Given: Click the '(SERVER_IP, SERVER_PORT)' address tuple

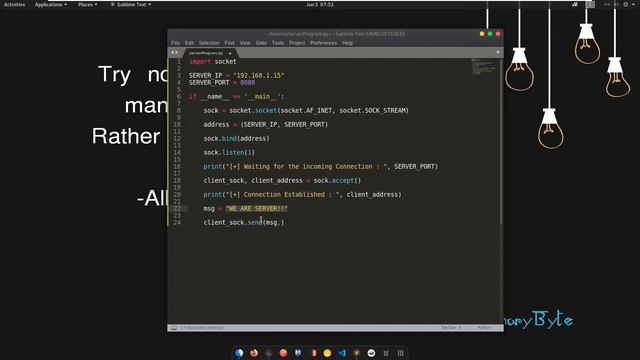Looking at the screenshot, I should (x=284, y=124).
